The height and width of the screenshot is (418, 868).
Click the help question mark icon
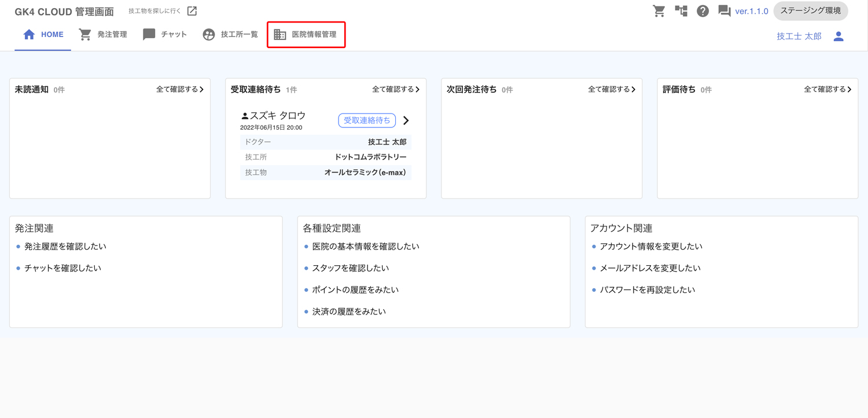(703, 11)
